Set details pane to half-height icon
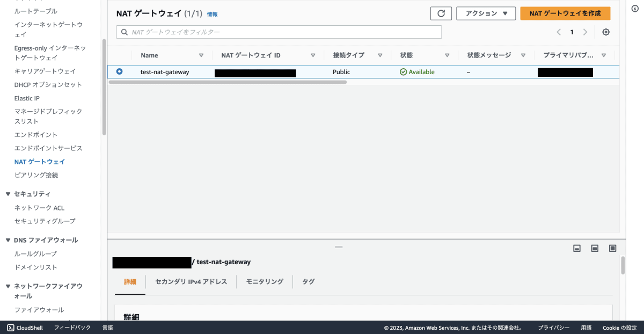Viewport: 644px width, 334px height. [x=595, y=248]
